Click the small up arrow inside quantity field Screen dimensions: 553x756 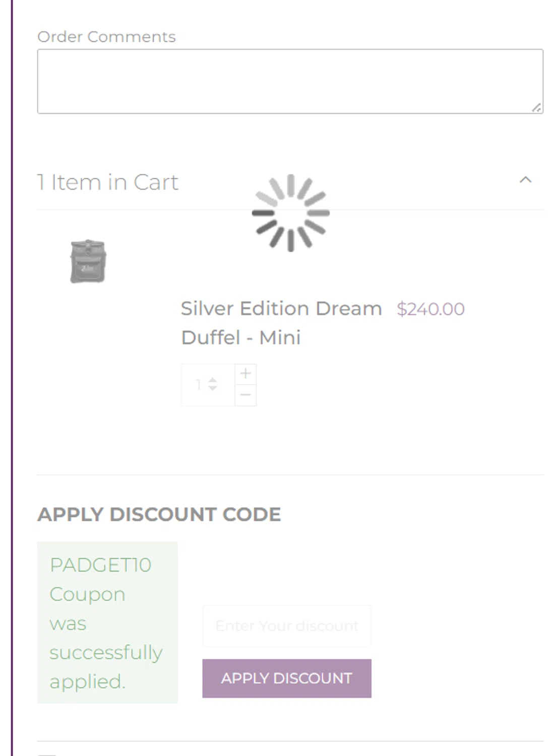pos(213,380)
